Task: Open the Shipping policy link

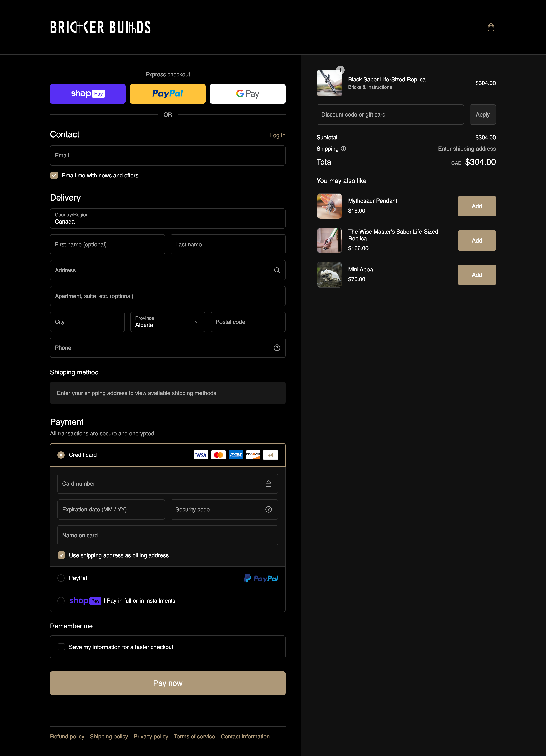Action: (109, 737)
